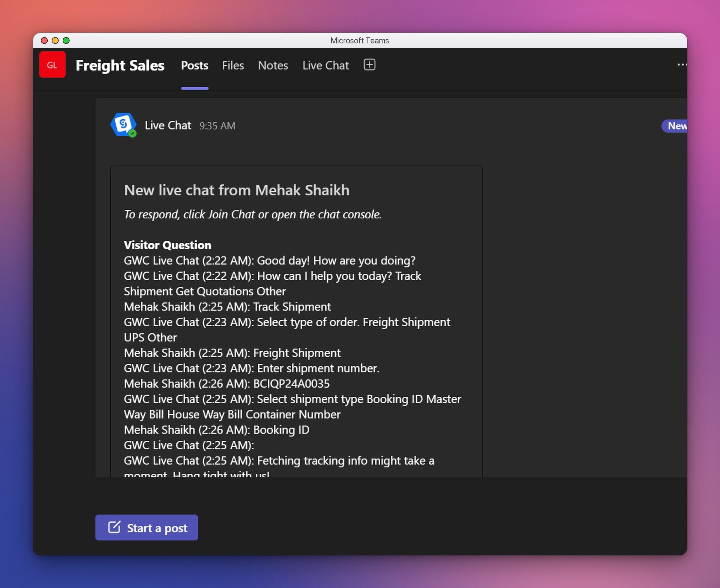Click the Freight Sales channel title

tap(120, 65)
